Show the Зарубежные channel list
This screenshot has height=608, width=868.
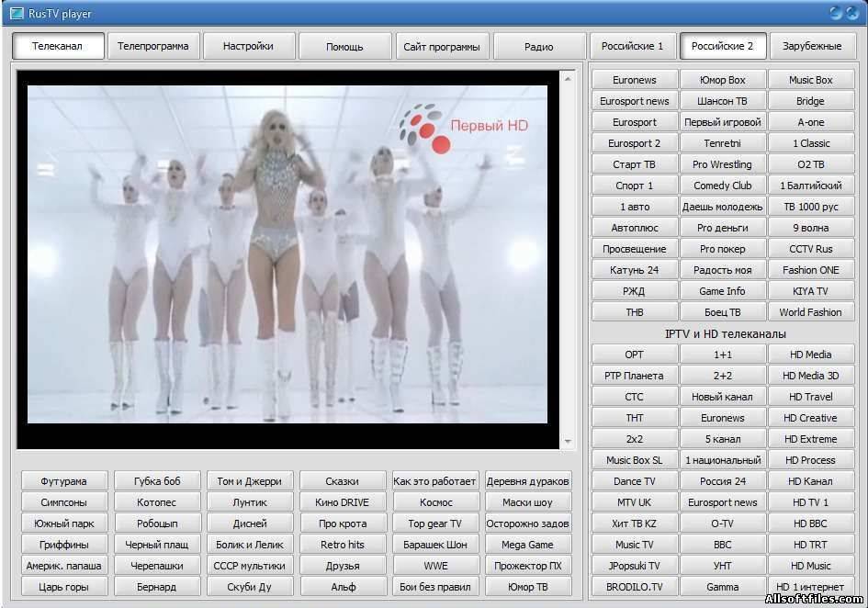[812, 46]
